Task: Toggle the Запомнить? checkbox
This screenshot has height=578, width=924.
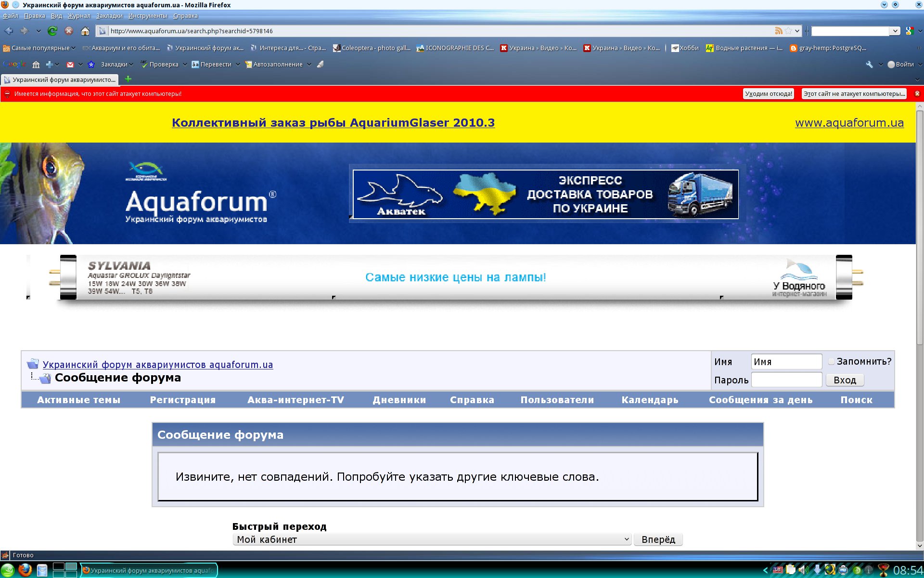Action: pos(831,362)
